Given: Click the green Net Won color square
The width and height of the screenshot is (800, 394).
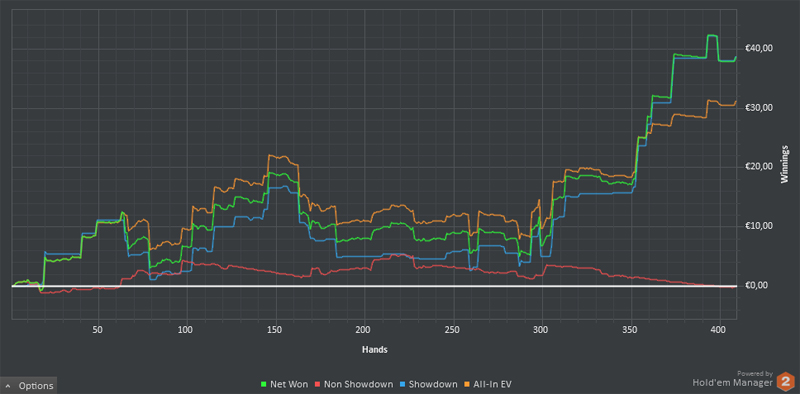Looking at the screenshot, I should [263, 385].
